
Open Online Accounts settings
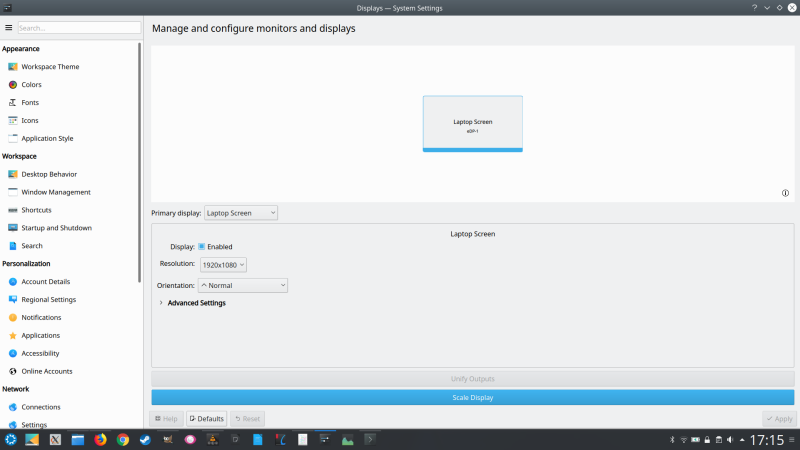click(46, 372)
